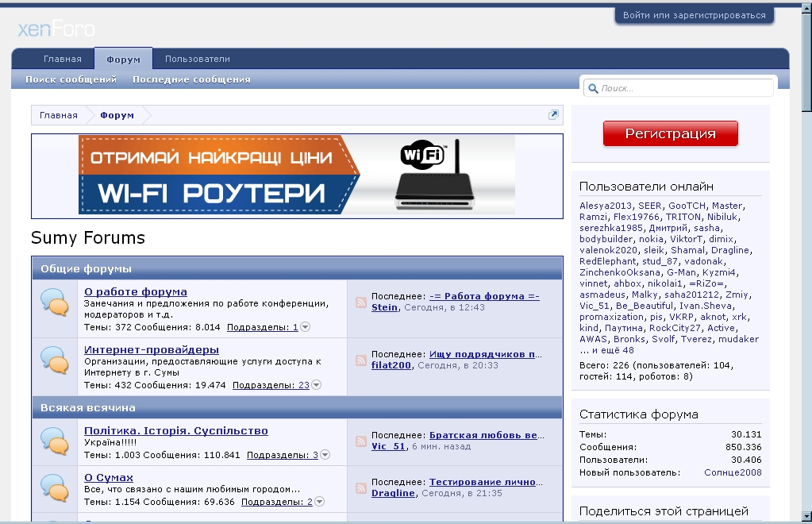Open the Пользователи tab
This screenshot has width=812, height=524.
[x=197, y=59]
